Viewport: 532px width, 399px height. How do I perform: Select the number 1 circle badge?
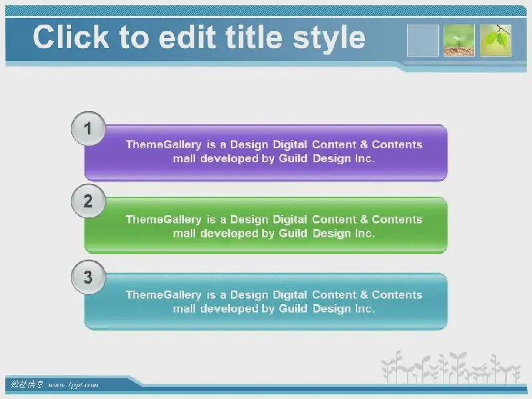[88, 128]
